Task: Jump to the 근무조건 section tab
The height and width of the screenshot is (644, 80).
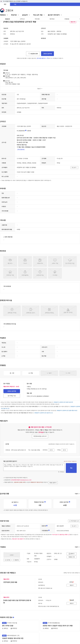Action: tap(22, 19)
